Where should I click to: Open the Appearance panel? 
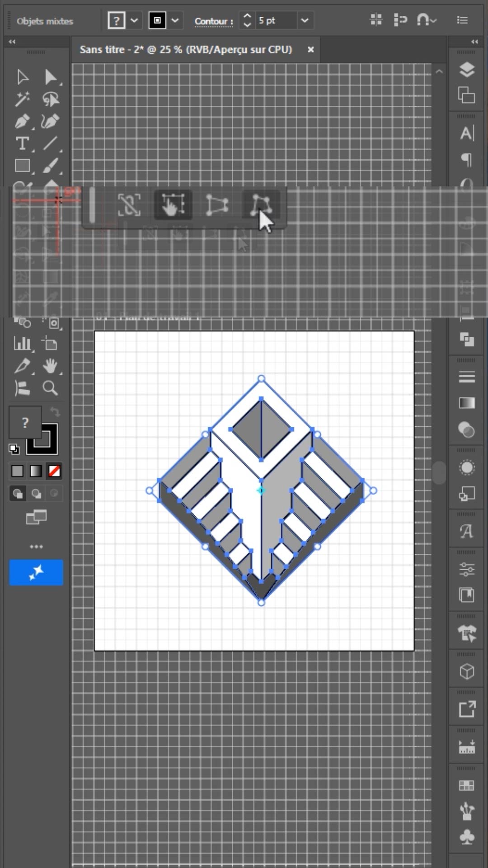point(467,467)
